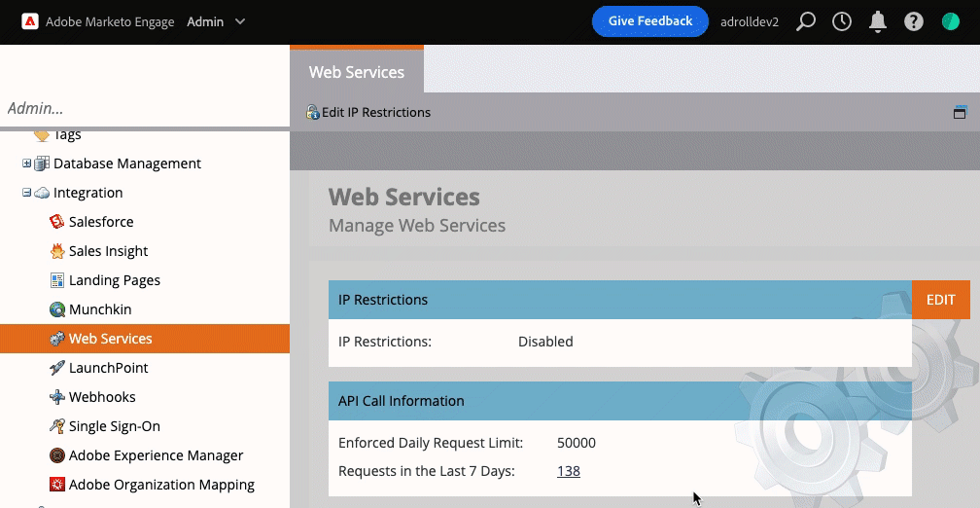The height and width of the screenshot is (508, 980).
Task: Select Adobe Organization Mapping tree item
Action: (x=161, y=485)
